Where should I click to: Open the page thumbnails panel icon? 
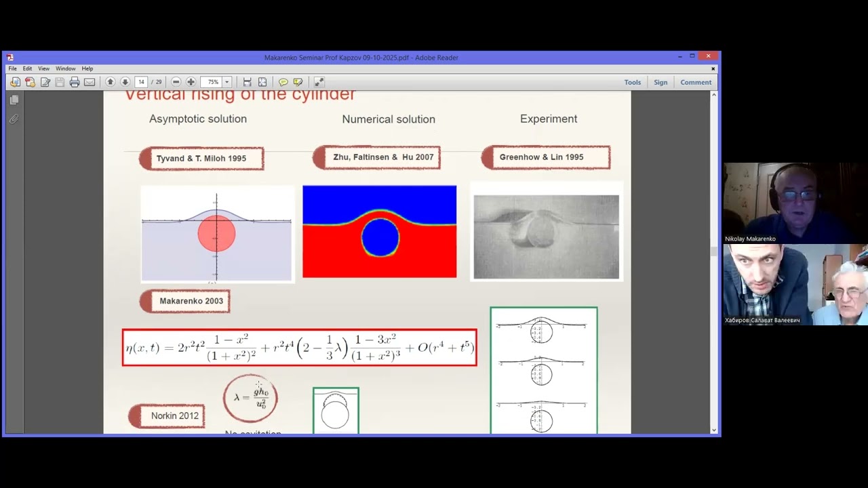[x=14, y=100]
